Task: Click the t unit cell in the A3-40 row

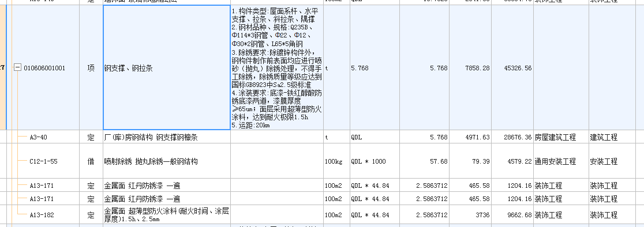Action: click(336, 137)
